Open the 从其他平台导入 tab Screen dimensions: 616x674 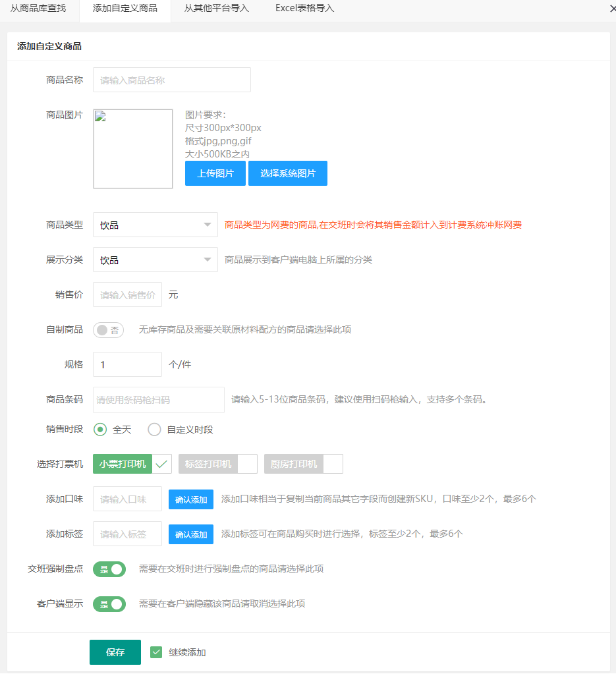216,9
